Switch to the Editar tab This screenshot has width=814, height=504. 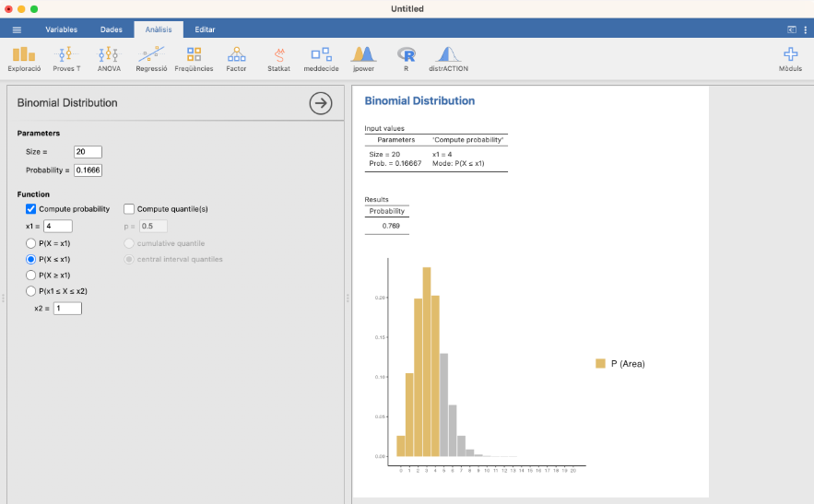click(x=205, y=29)
